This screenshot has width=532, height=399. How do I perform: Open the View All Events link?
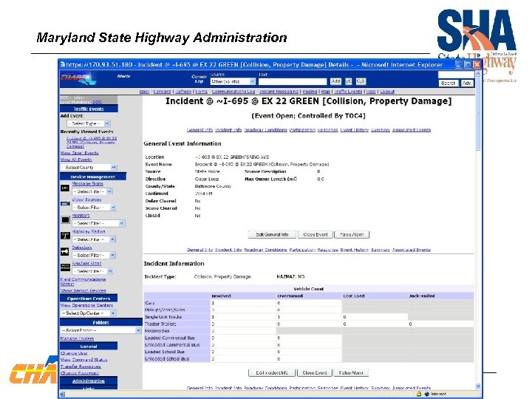point(76,160)
